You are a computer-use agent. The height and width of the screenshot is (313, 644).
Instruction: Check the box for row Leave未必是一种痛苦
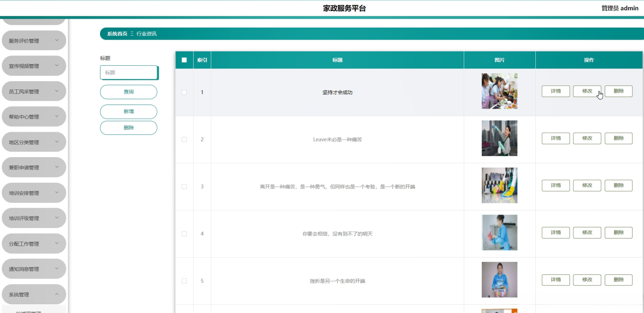click(x=184, y=139)
